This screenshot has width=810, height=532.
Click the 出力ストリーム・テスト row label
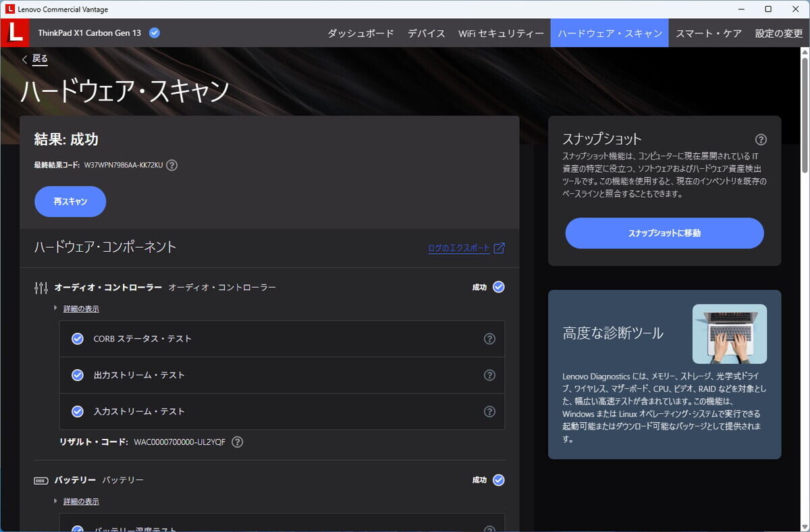click(x=139, y=375)
